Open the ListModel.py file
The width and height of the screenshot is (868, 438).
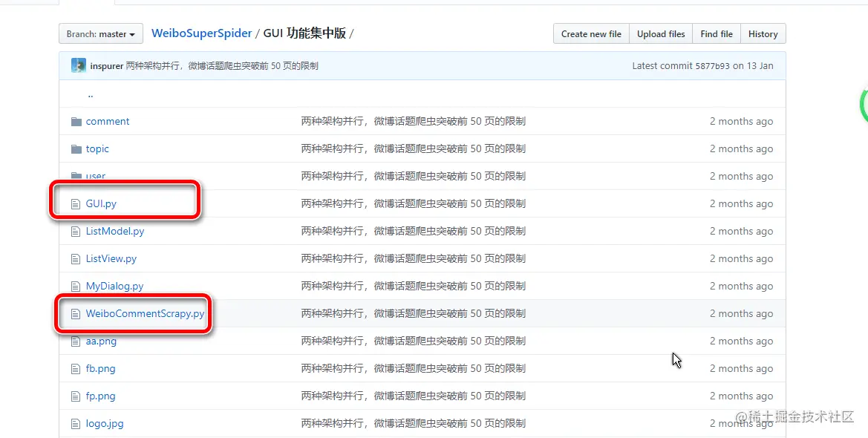(115, 231)
